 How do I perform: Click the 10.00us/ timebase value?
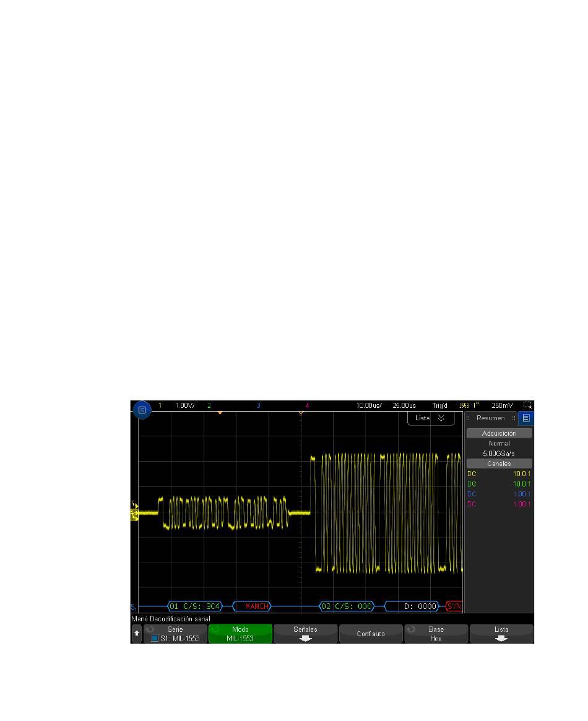369,405
